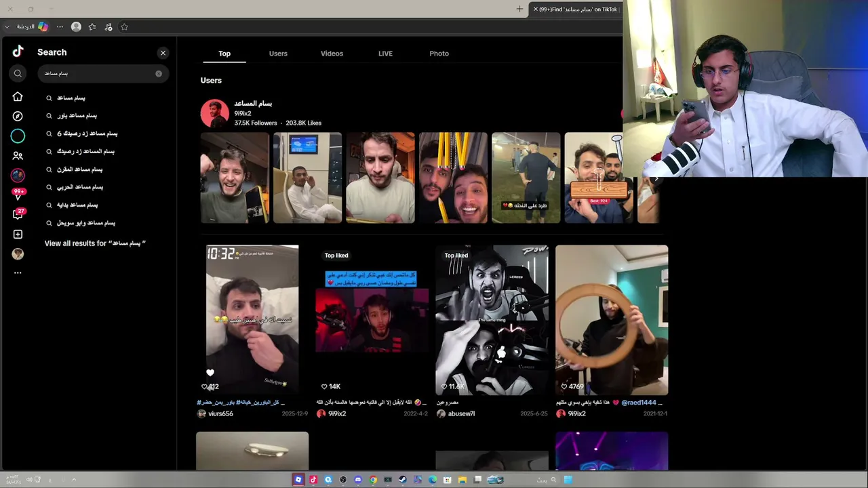This screenshot has height=488, width=868.
Task: Open the Copilot chat button in browser
Action: [33, 26]
